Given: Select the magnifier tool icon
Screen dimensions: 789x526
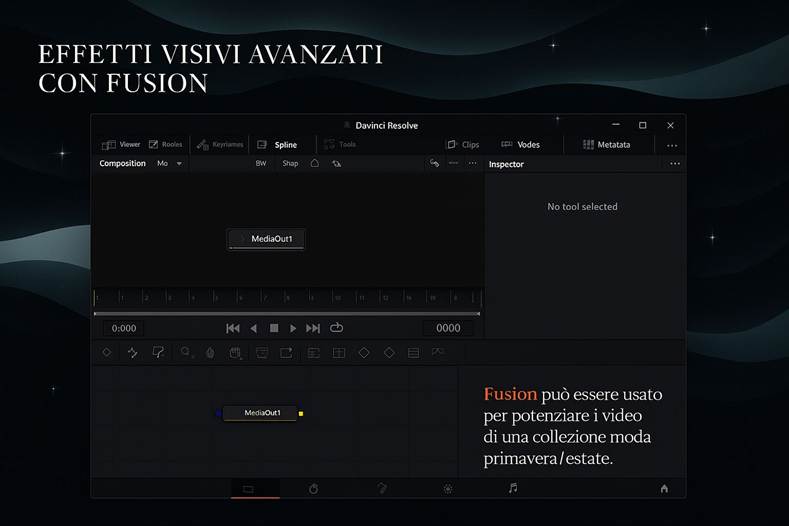Looking at the screenshot, I should click(x=186, y=352).
